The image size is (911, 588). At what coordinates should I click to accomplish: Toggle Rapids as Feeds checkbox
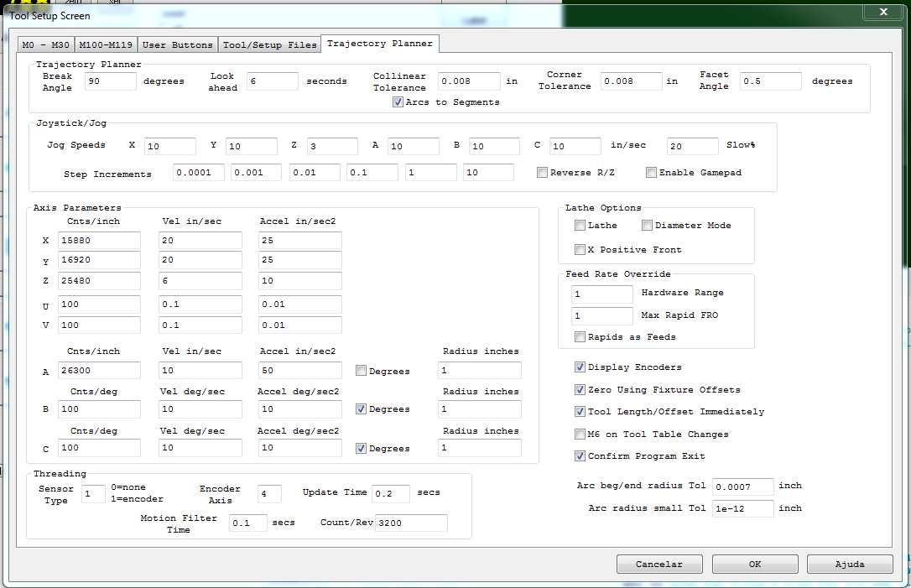coord(580,337)
